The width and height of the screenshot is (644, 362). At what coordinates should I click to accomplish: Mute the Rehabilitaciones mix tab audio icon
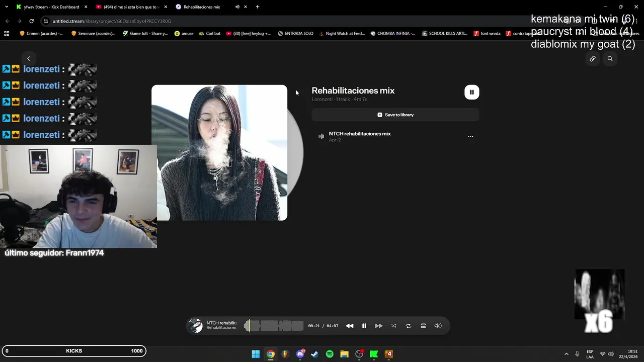tap(237, 7)
